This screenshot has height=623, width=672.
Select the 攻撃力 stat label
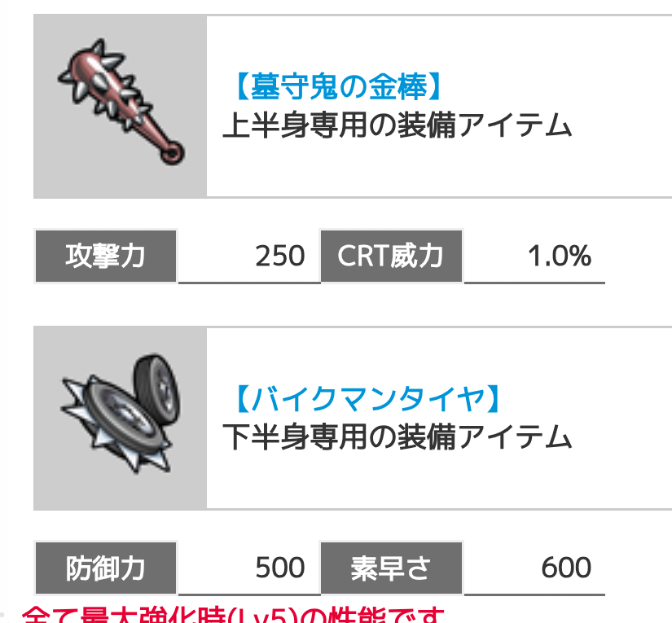click(105, 257)
